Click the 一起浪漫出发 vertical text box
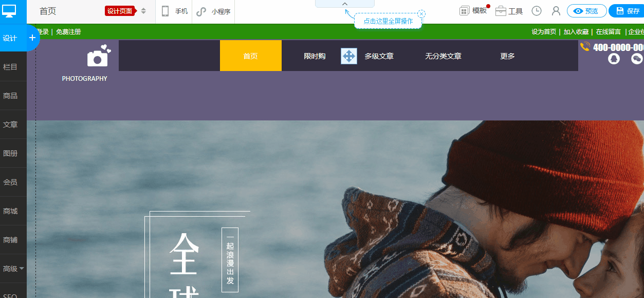The image size is (644, 298). point(230,260)
